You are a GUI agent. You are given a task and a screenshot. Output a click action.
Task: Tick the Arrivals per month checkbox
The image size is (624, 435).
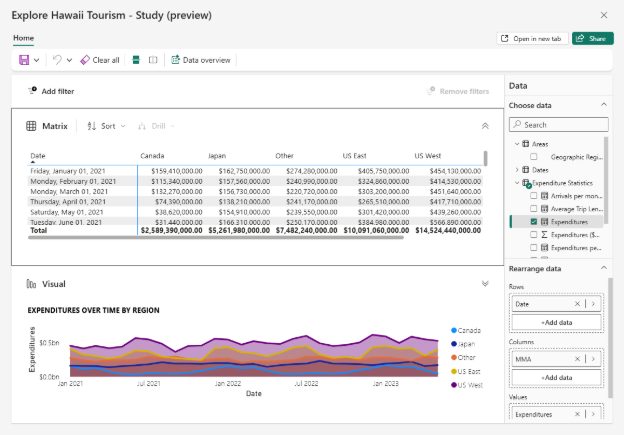pos(534,195)
